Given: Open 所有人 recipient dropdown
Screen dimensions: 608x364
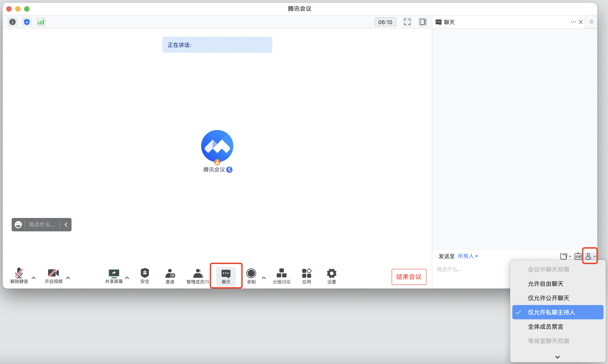Looking at the screenshot, I should (468, 256).
